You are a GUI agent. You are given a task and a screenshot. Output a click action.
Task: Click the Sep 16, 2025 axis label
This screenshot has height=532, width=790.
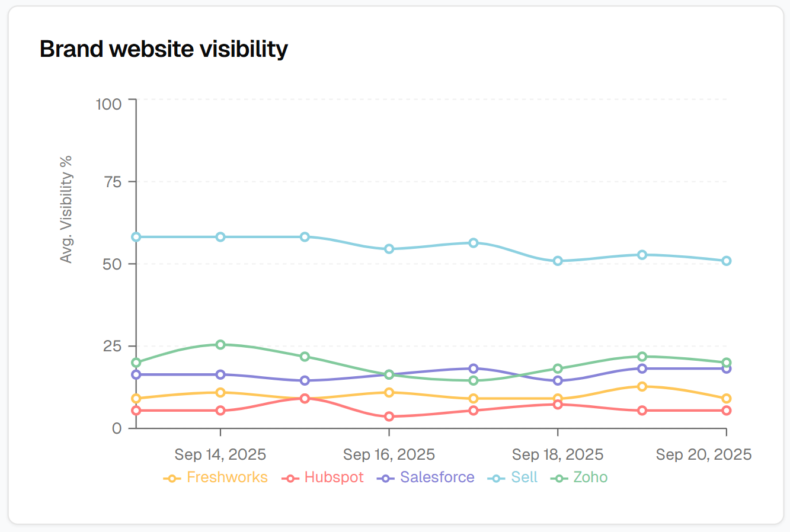[389, 455]
